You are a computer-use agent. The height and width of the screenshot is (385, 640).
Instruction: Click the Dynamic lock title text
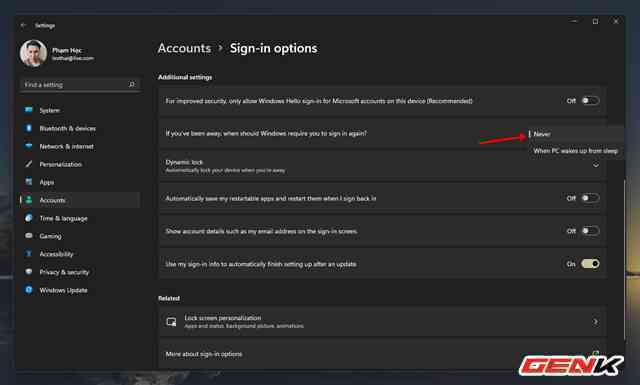pos(184,162)
